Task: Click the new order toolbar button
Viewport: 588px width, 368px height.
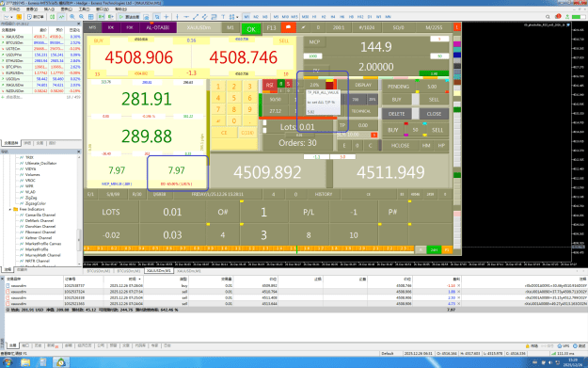Action: [36, 17]
